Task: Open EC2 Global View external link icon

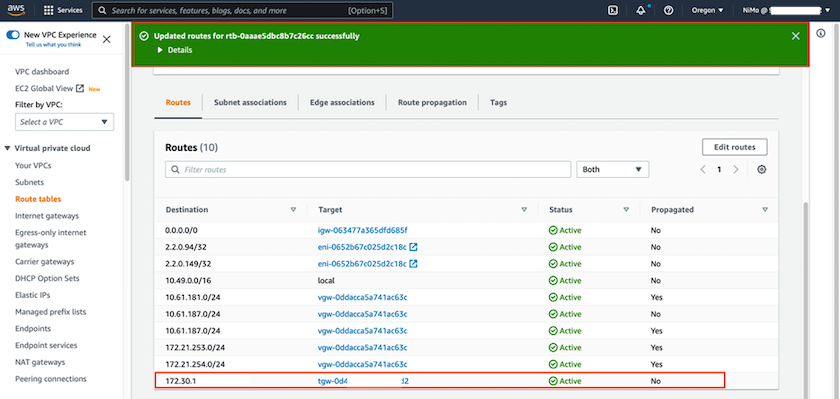Action: pyautogui.click(x=80, y=88)
